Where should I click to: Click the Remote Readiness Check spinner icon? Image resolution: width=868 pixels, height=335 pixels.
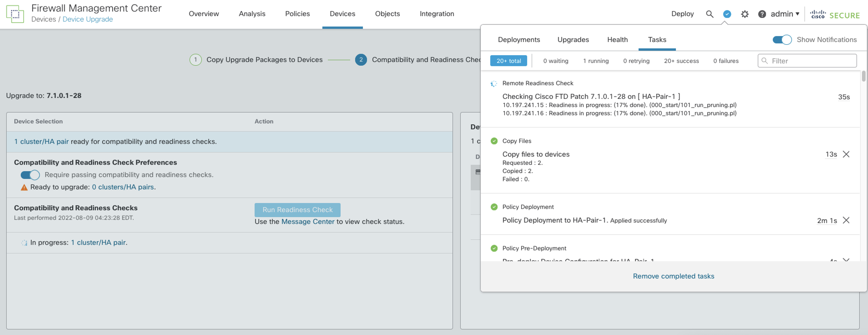[494, 83]
